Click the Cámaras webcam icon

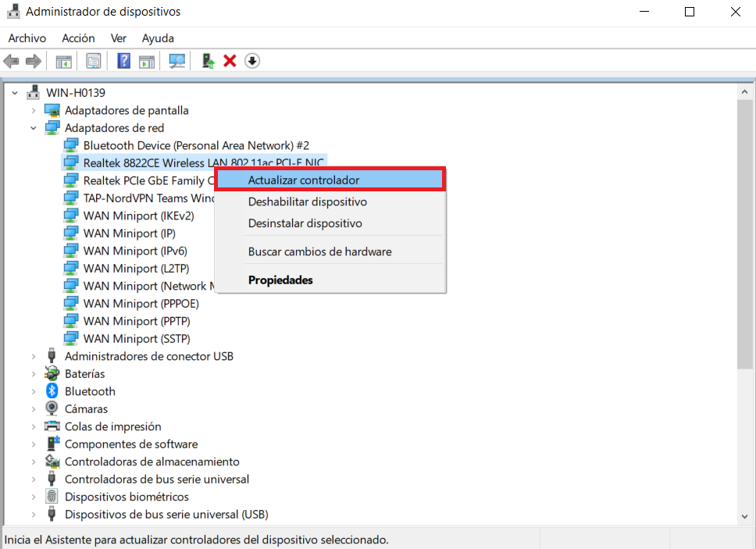[52, 408]
